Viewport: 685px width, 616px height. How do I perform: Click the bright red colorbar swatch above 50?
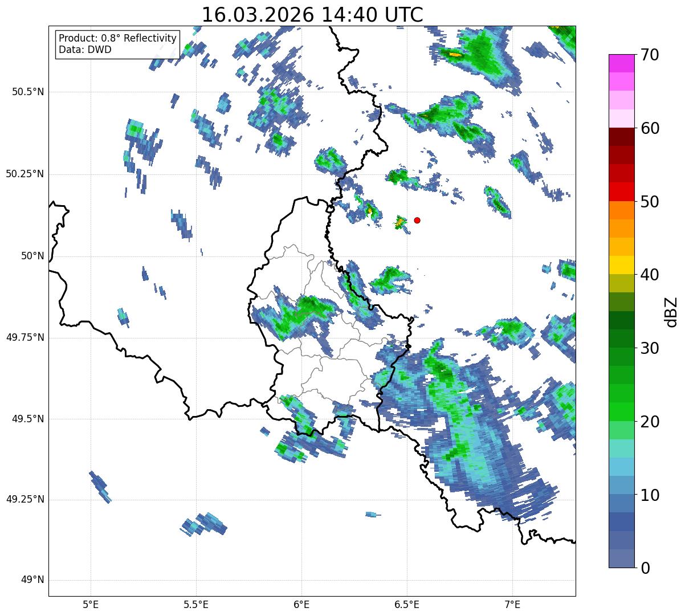point(621,191)
